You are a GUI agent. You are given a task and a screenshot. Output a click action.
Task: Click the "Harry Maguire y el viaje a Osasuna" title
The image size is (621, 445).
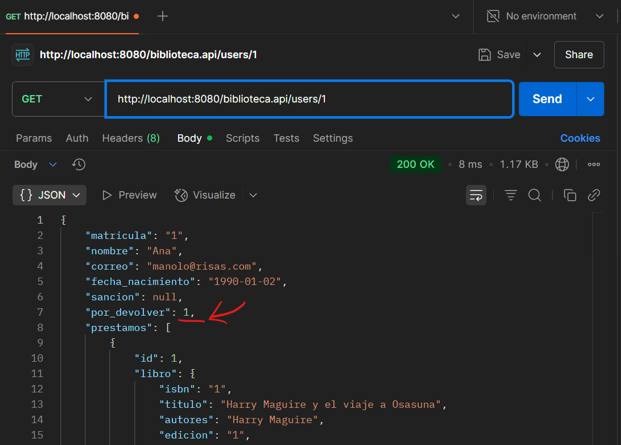tap(330, 405)
